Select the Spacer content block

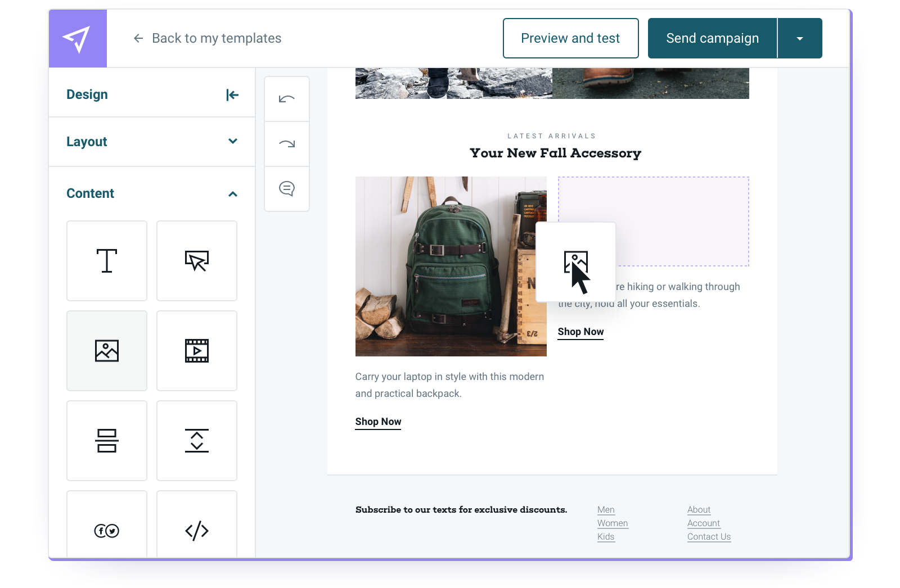click(197, 441)
